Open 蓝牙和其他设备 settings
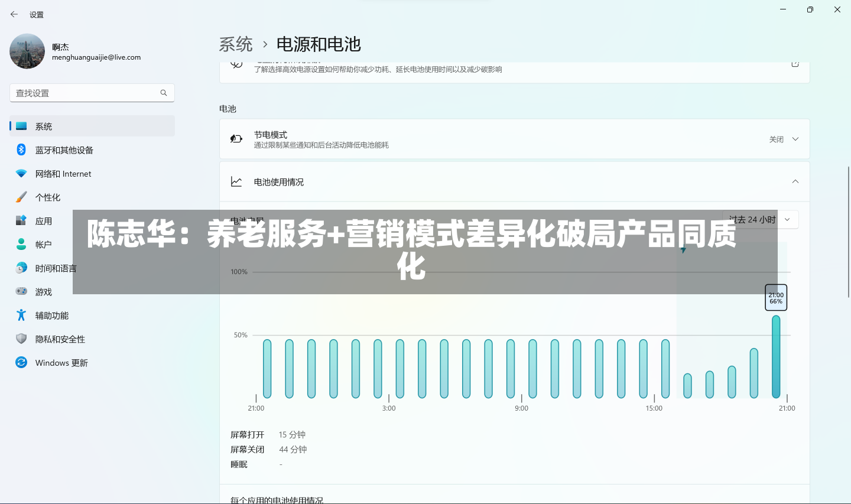This screenshot has width=851, height=504. point(92,149)
